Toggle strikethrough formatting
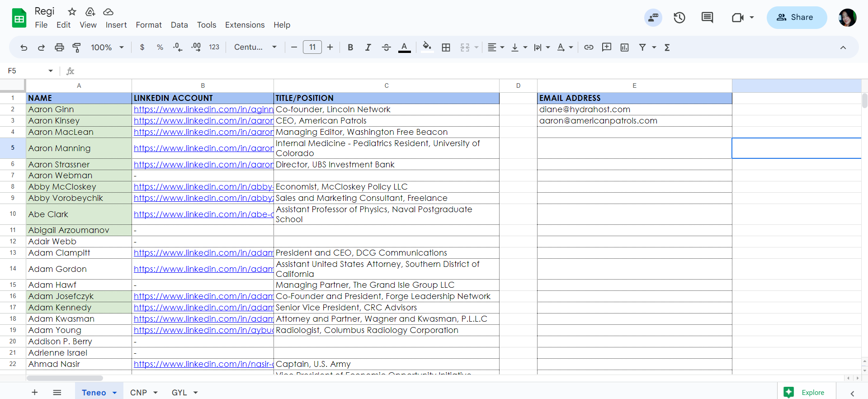The width and height of the screenshot is (868, 399). [x=386, y=47]
